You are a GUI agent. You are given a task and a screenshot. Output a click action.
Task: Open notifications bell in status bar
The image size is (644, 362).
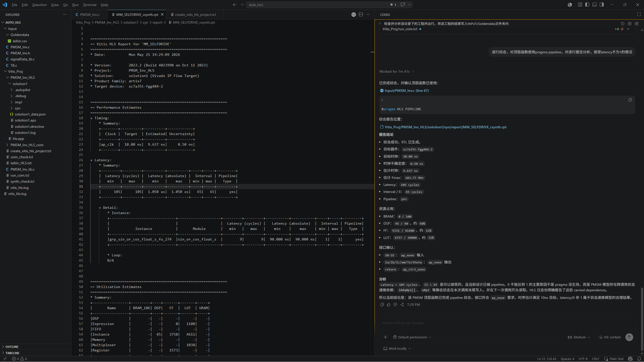(x=639, y=359)
